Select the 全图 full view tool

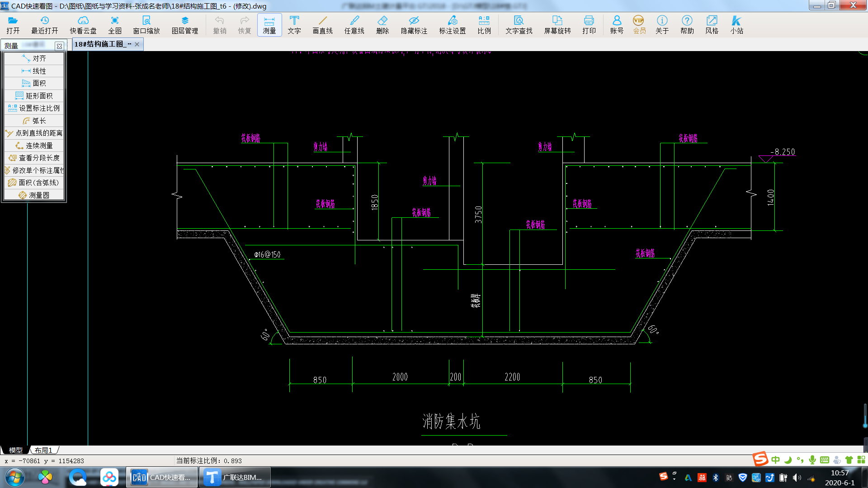[x=115, y=25]
